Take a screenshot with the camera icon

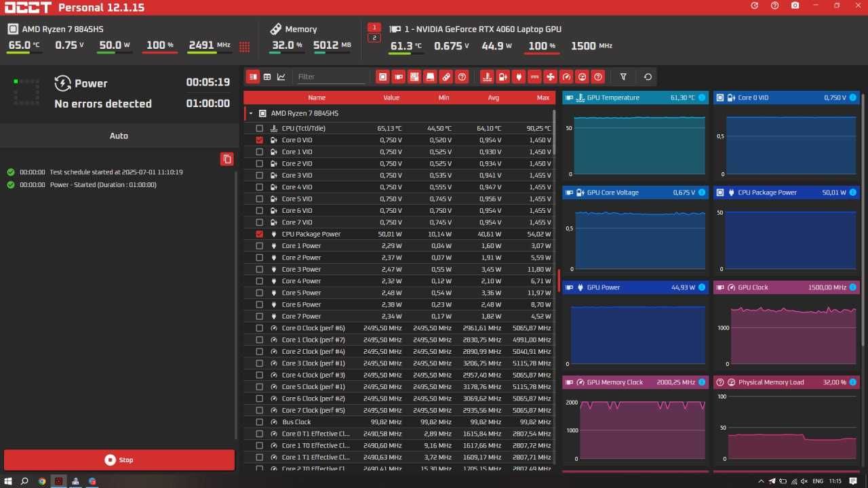(795, 5)
